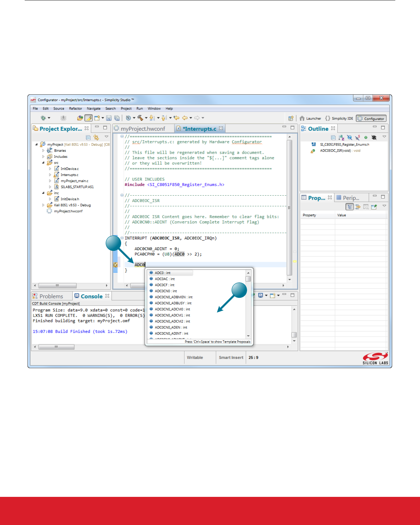Toggle Show Advanced Properties icon
This screenshot has width=420, height=525.
358,207
